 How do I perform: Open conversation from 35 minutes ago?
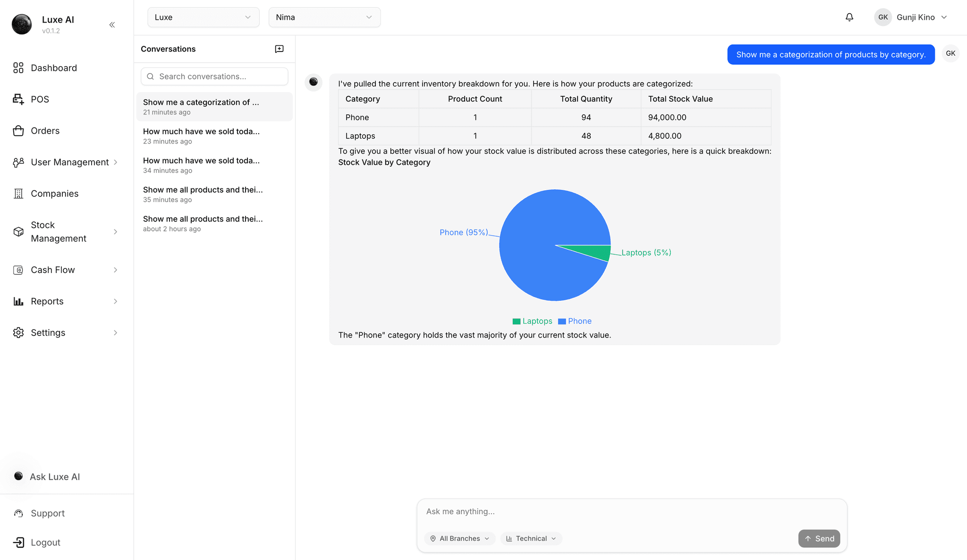click(x=214, y=195)
